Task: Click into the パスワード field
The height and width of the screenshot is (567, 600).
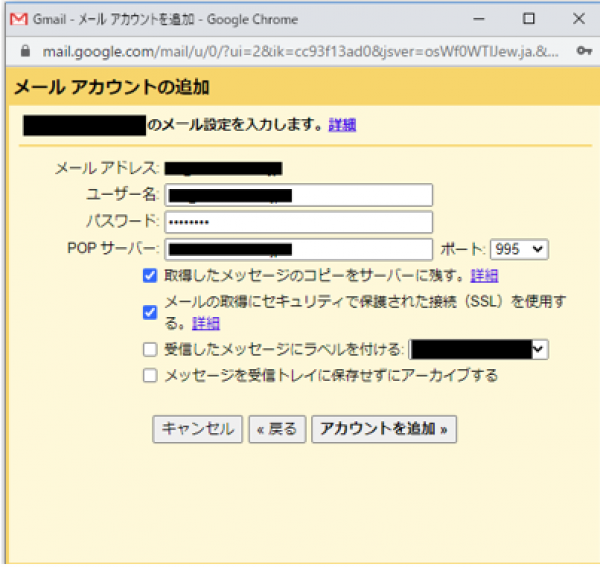Action: pos(298,222)
